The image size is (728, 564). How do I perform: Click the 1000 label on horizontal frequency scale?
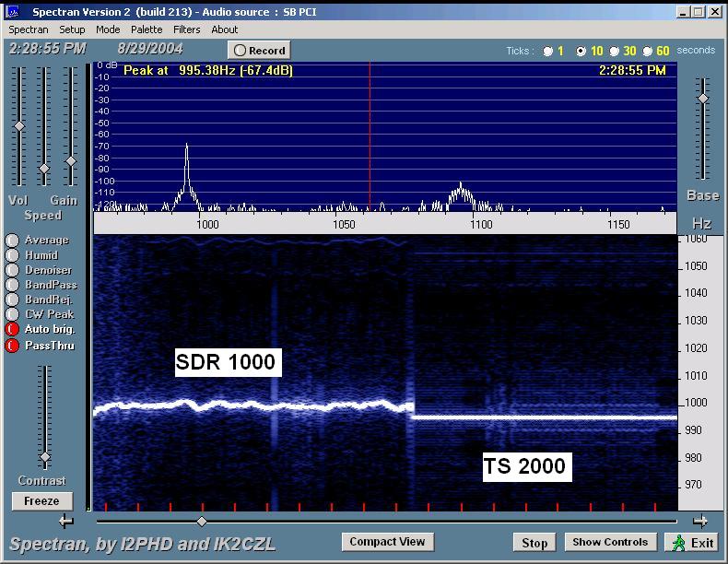(x=207, y=225)
